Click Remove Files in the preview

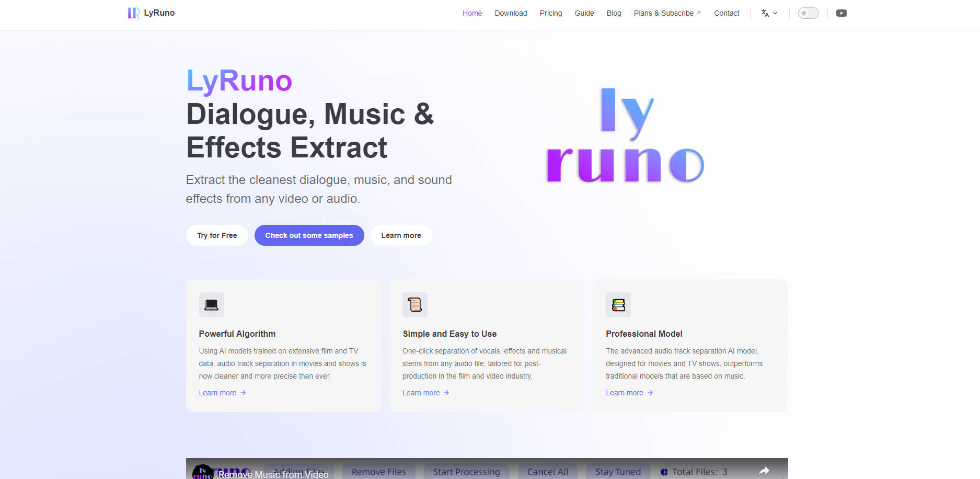379,471
